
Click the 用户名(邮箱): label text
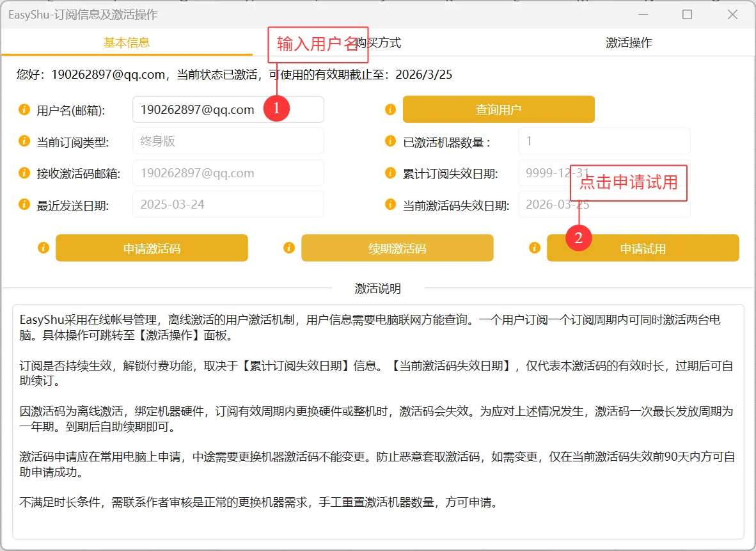coord(71,110)
